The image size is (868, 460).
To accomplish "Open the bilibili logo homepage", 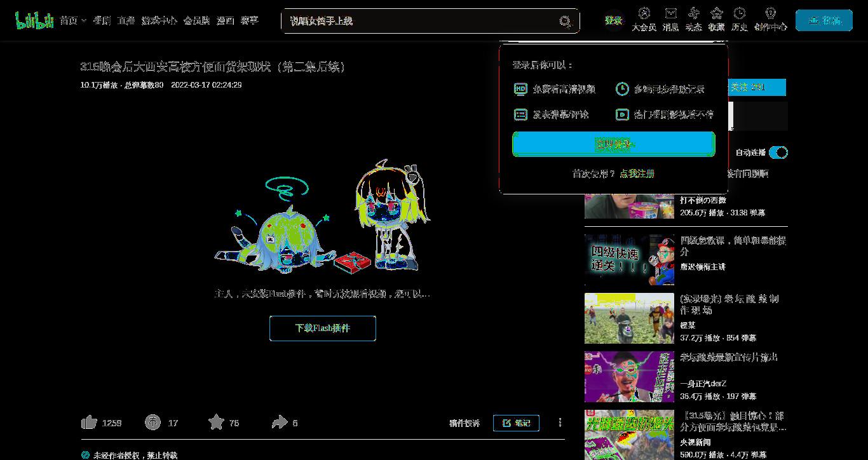I will click(34, 20).
